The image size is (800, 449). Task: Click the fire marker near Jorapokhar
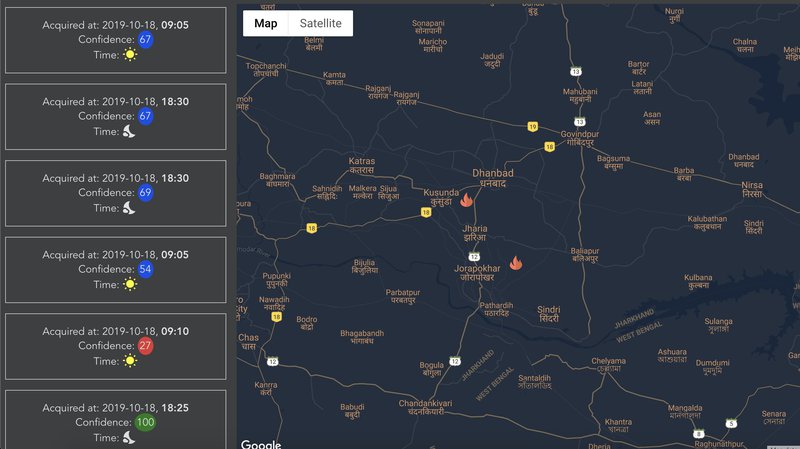[516, 263]
